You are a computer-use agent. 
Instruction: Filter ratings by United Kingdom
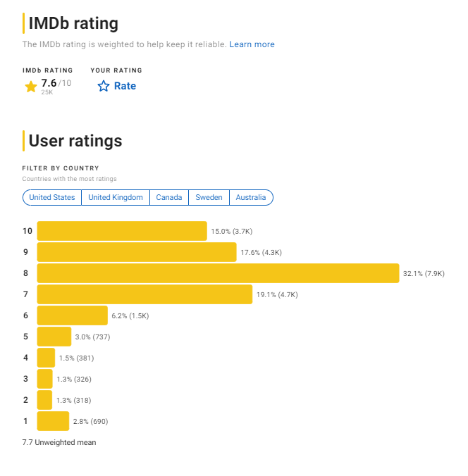pos(116,197)
